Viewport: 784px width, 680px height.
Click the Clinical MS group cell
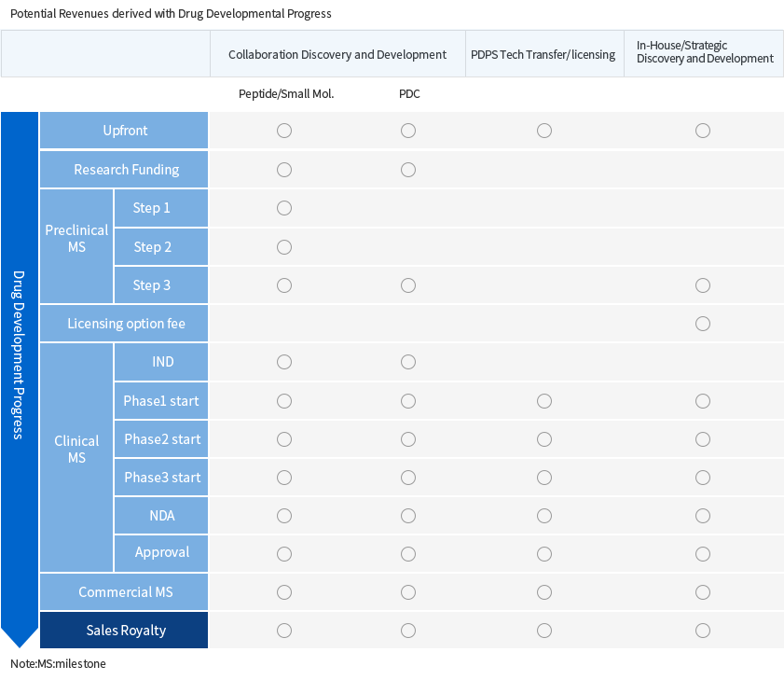(76, 449)
